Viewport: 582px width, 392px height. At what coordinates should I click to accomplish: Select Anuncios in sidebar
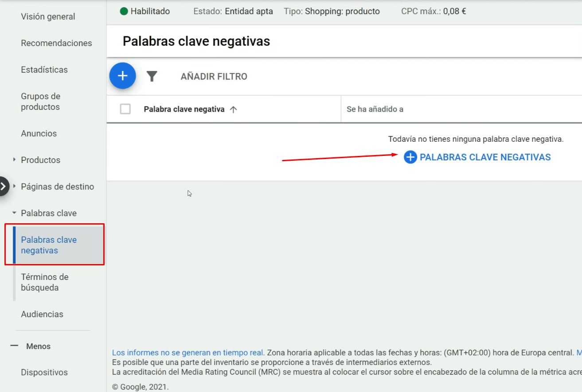(39, 133)
